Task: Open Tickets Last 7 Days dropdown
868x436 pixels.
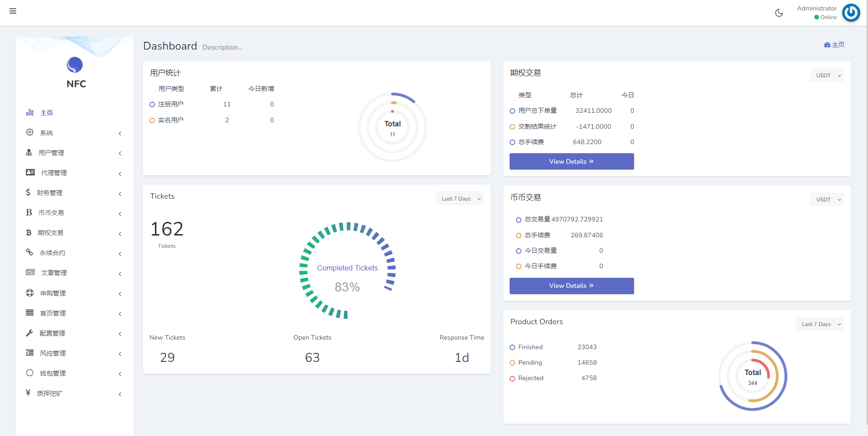Action: pos(460,199)
